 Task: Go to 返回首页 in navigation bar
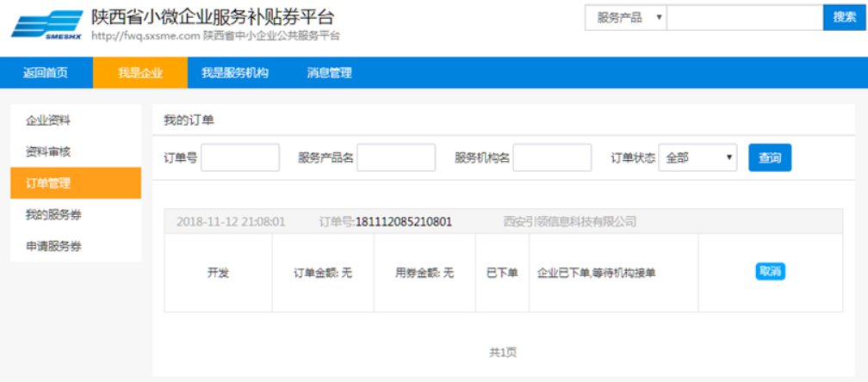[x=46, y=73]
